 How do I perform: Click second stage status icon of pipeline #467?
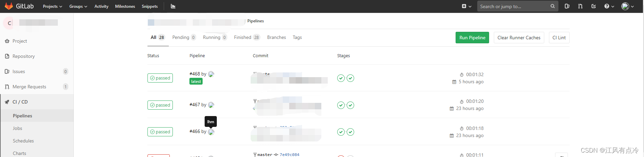350,105
